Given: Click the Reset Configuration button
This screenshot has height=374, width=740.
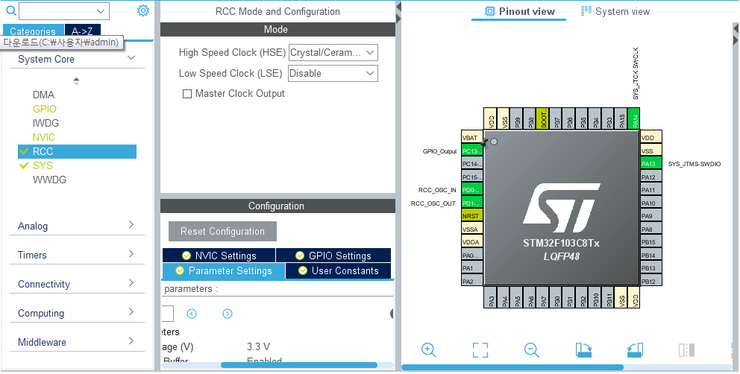Looking at the screenshot, I should click(222, 231).
